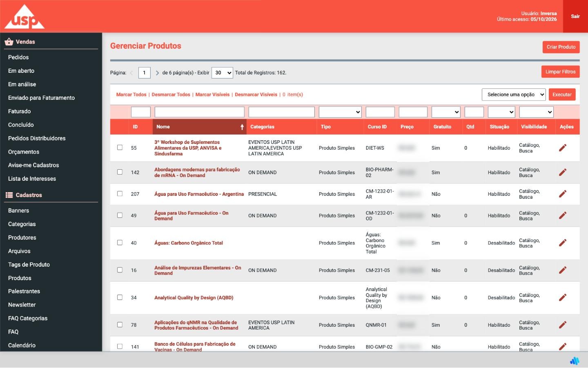The height and width of the screenshot is (368, 588).
Task: Open the Visibilidade filter dropdown
Action: (536, 112)
